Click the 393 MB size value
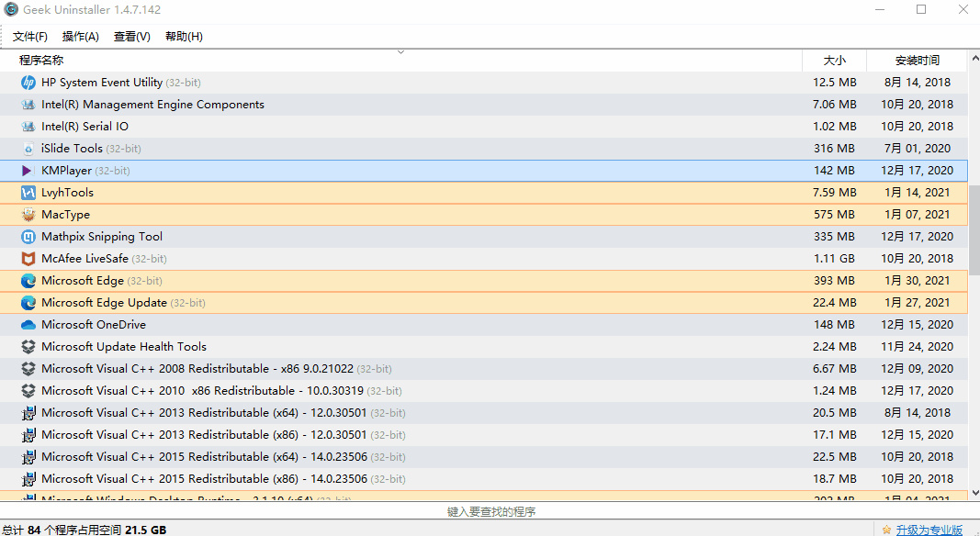The image size is (980, 536). [834, 281]
